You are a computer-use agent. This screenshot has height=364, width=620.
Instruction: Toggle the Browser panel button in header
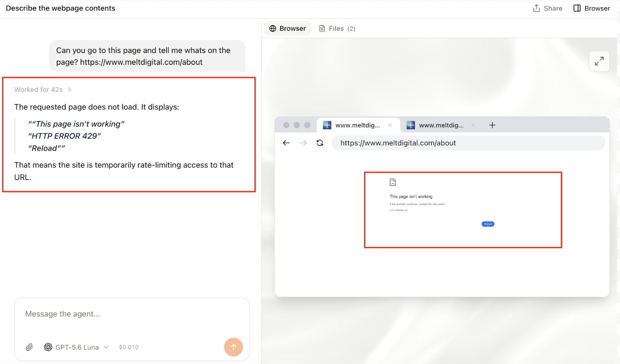click(x=592, y=8)
